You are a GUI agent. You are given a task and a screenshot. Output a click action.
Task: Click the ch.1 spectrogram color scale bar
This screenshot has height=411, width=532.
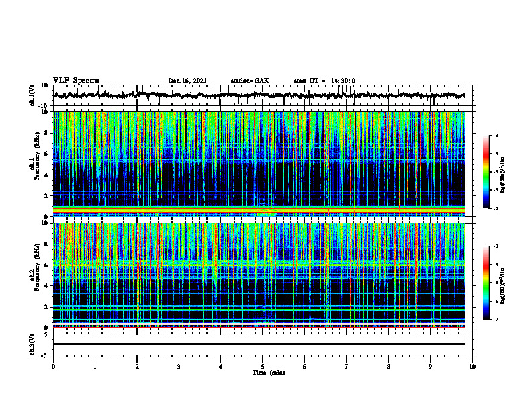pos(486,172)
